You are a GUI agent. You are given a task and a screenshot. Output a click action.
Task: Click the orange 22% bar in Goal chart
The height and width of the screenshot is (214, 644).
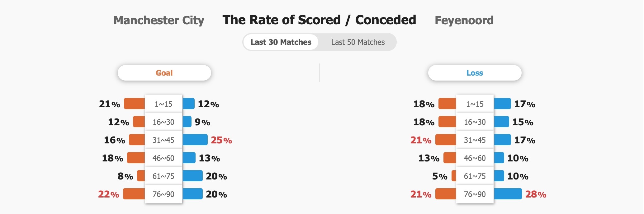pos(134,194)
